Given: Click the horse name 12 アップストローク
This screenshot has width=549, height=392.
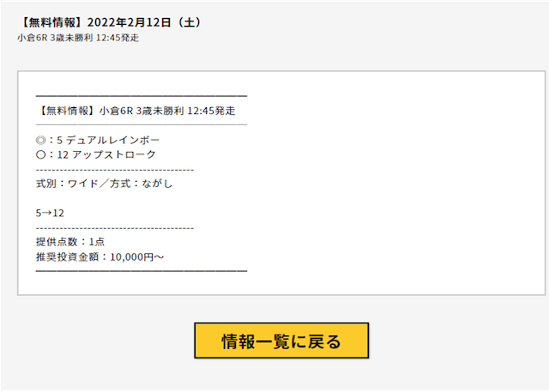Looking at the screenshot, I should (x=106, y=154).
